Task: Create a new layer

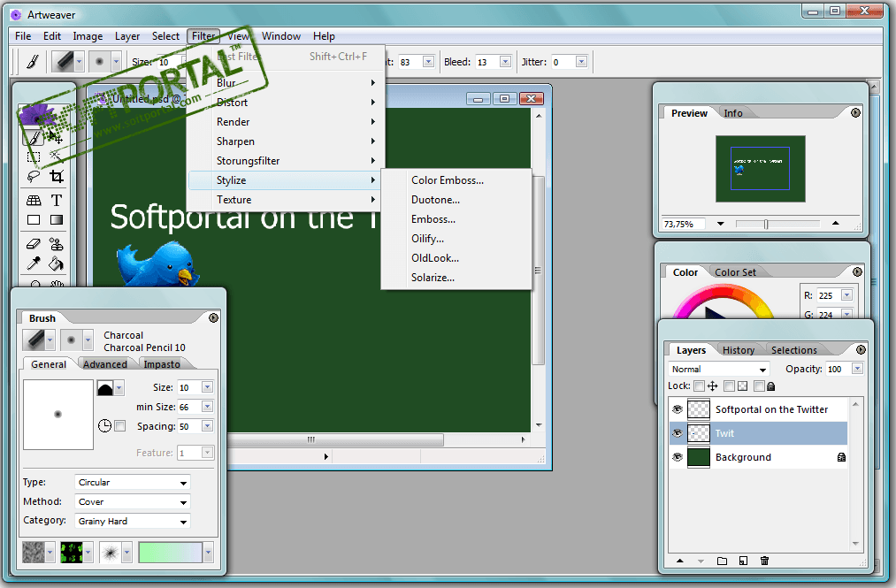Action: click(x=743, y=561)
